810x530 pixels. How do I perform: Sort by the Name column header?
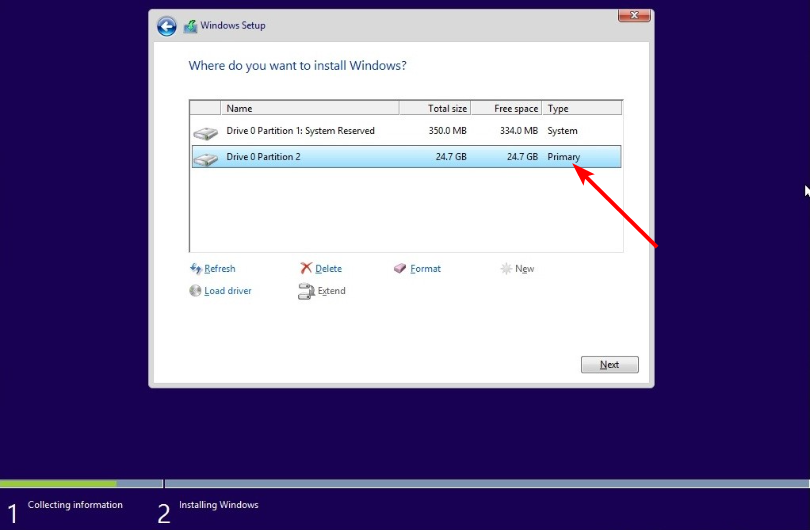310,108
